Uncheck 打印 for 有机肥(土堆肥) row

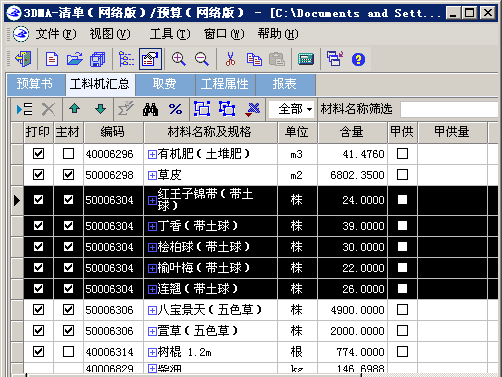[38, 154]
